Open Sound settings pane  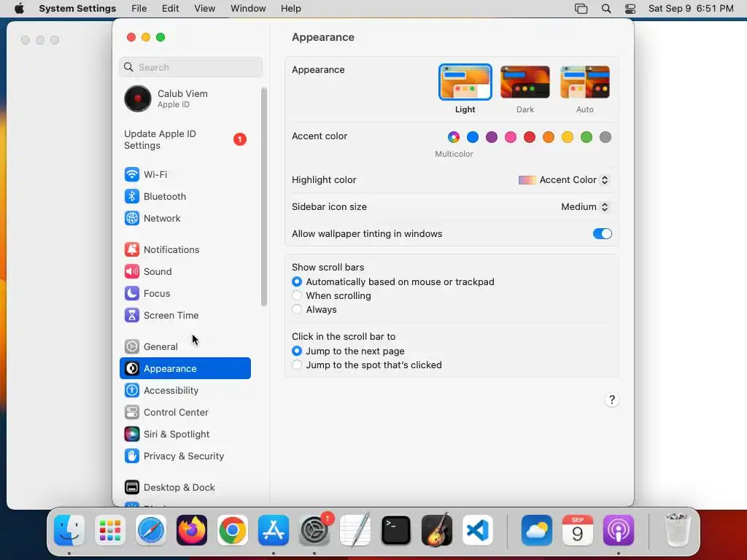click(185, 271)
